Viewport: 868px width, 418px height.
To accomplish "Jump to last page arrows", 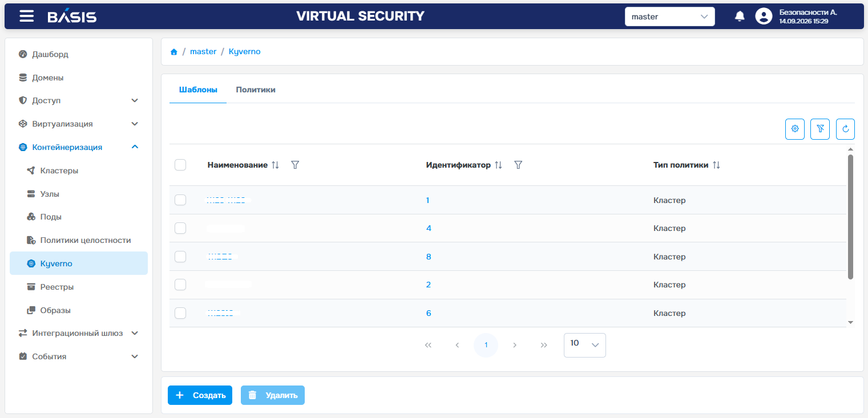I will coord(544,345).
